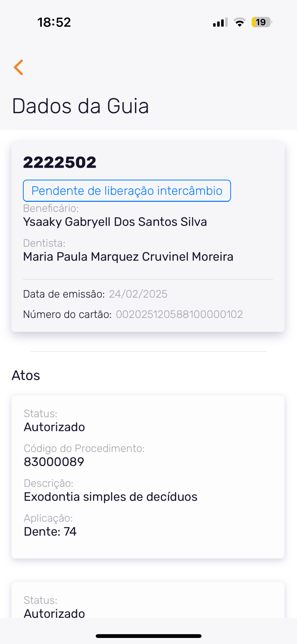Tap the Dente: 74 application text
Image resolution: width=297 pixels, height=644 pixels.
pos(50,532)
